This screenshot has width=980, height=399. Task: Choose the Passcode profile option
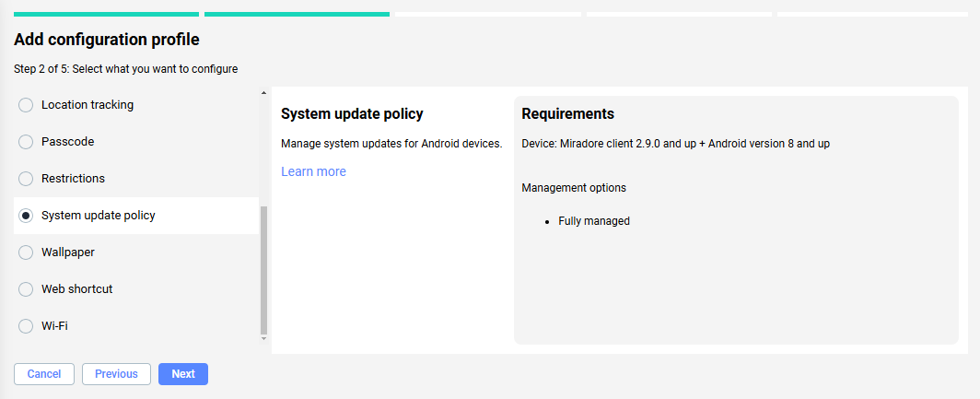click(x=26, y=142)
